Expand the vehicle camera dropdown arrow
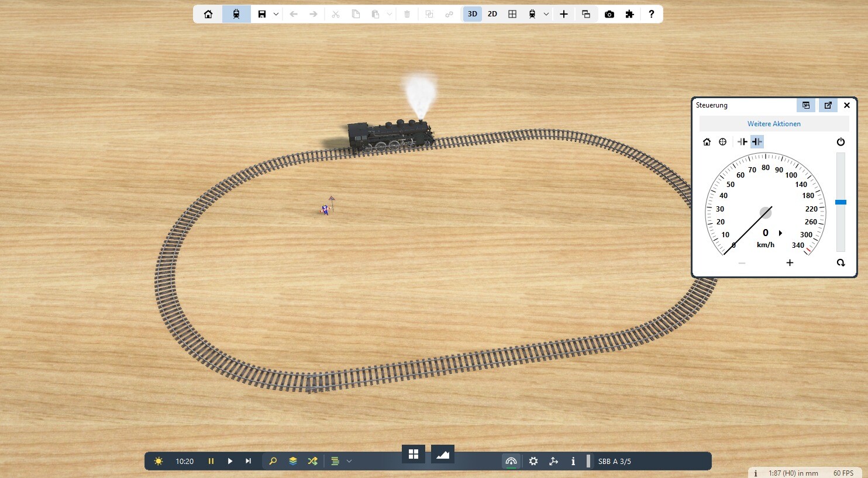 [x=546, y=14]
